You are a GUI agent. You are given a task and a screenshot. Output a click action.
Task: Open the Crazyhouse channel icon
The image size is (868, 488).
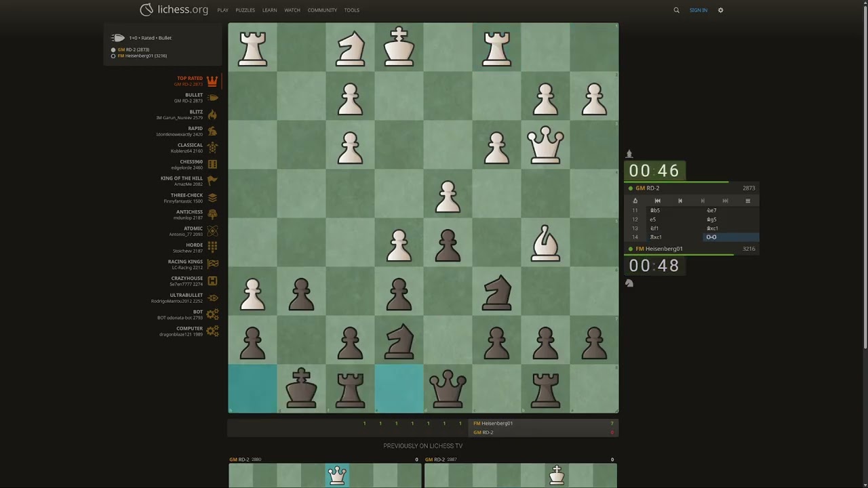[212, 281]
